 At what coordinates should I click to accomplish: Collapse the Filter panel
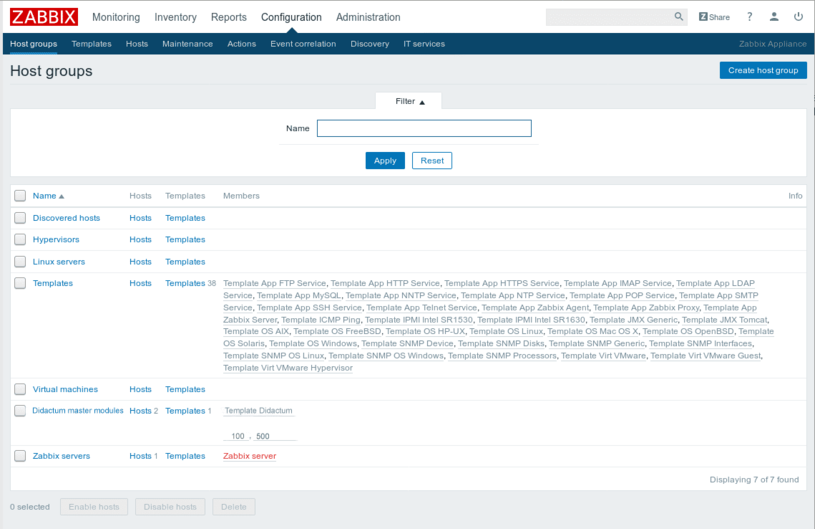pyautogui.click(x=409, y=101)
